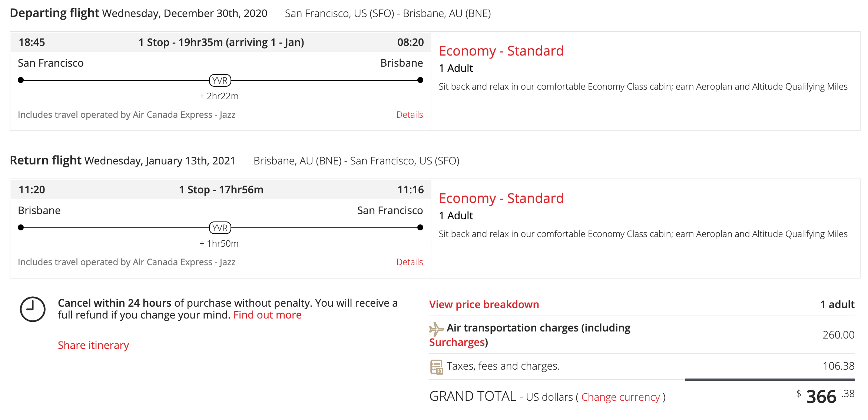Viewport: 868px width, 420px height.
Task: Click the Brisbane arrival dot on departing route
Action: pos(420,80)
